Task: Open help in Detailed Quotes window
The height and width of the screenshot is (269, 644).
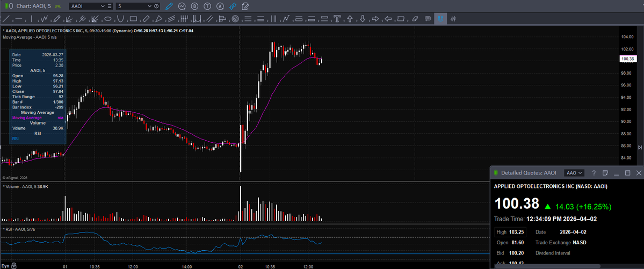Action: tap(594, 173)
